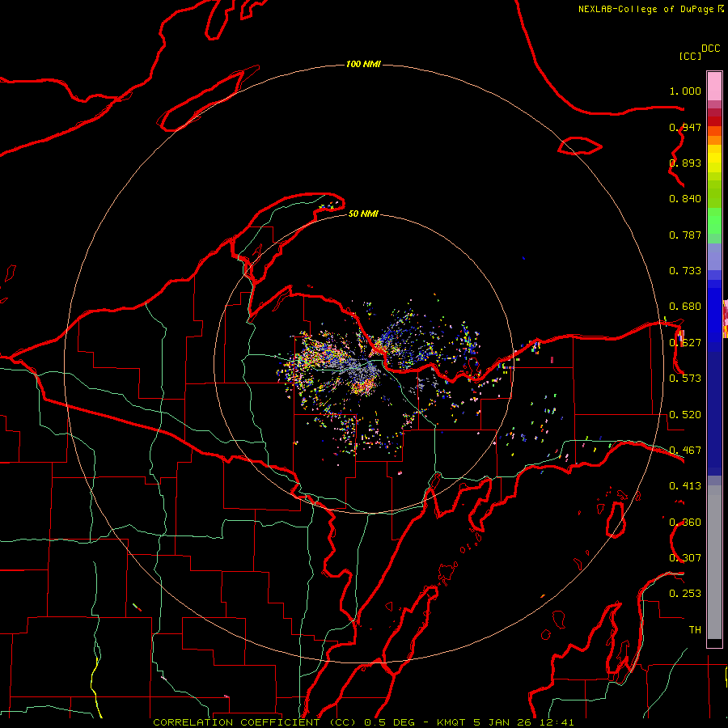
Task: Click the DCC product label
Action: [711, 49]
